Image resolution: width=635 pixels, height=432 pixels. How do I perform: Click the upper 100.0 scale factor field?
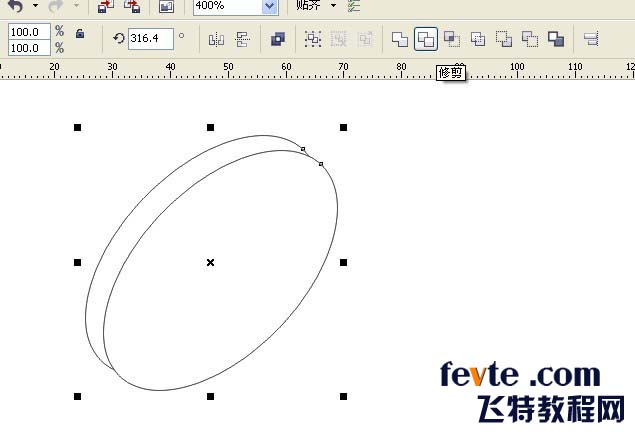[x=29, y=32]
